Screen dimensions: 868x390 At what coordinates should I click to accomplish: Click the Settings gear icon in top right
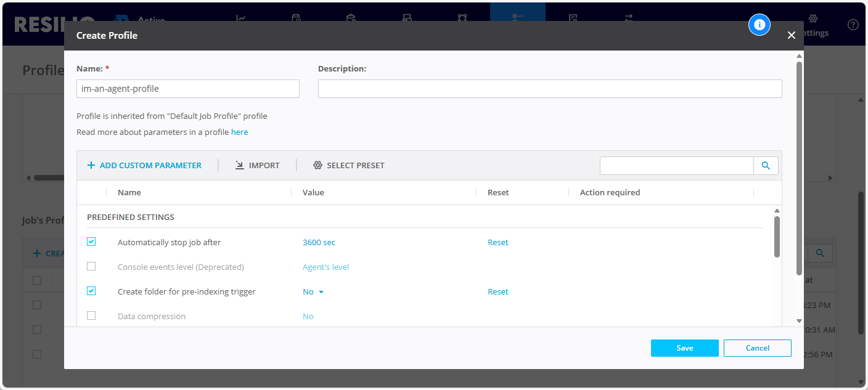pos(814,18)
